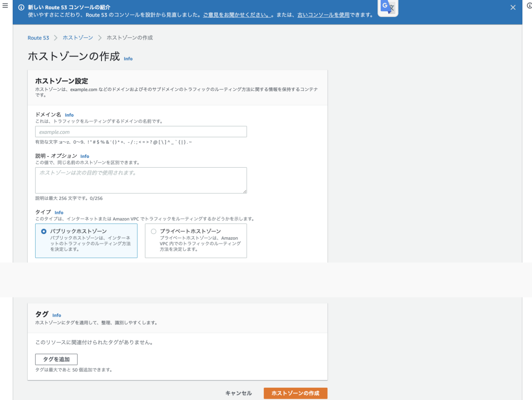Click the 説明は最大 256 文字です。0/256 counter text

[x=69, y=198]
